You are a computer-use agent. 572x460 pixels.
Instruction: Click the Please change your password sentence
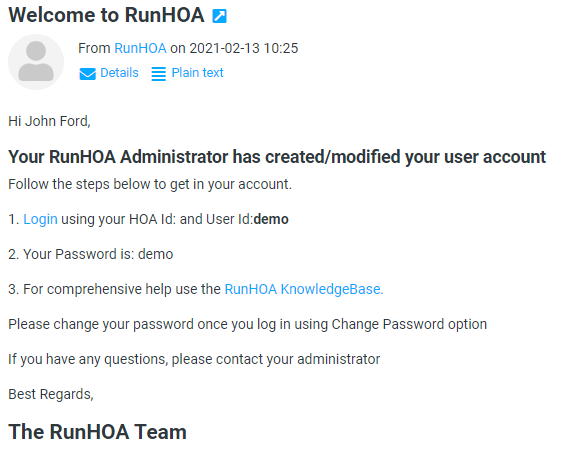pos(247,324)
